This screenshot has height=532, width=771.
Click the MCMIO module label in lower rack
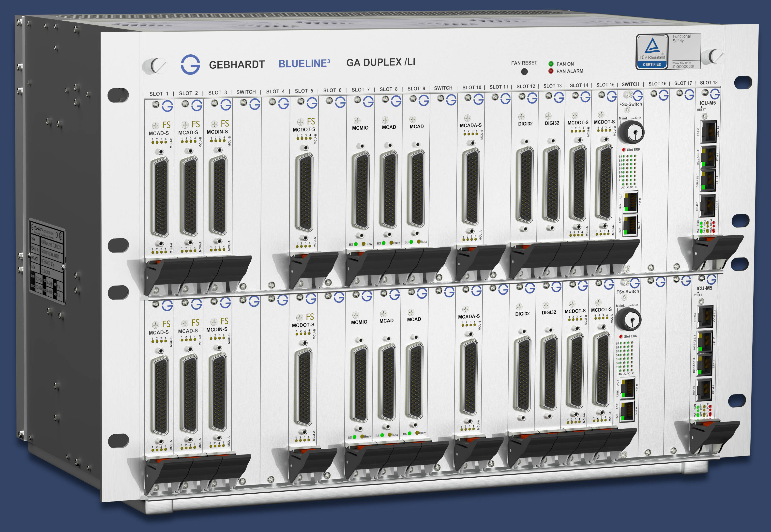point(359,322)
